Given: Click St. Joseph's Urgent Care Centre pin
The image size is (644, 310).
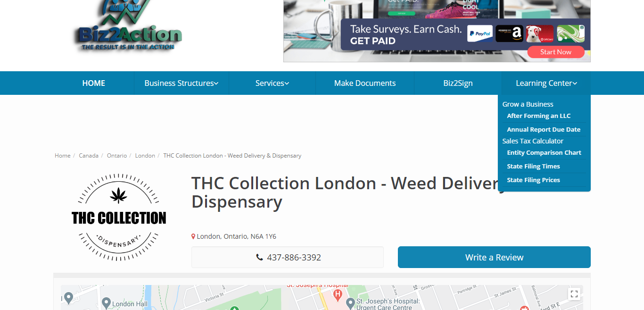Looking at the screenshot, I should click(x=350, y=302).
